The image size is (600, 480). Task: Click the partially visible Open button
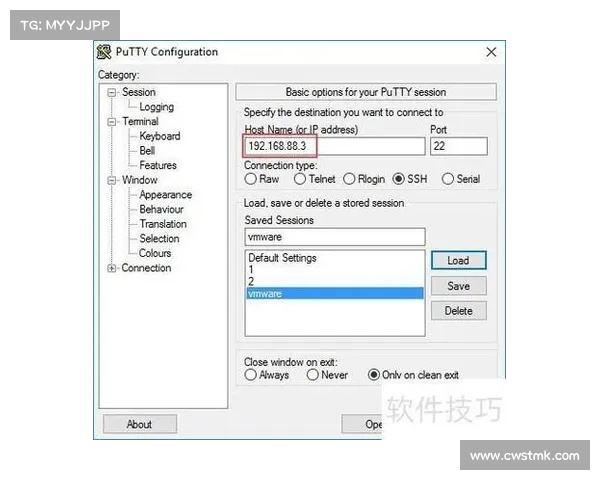click(x=362, y=424)
